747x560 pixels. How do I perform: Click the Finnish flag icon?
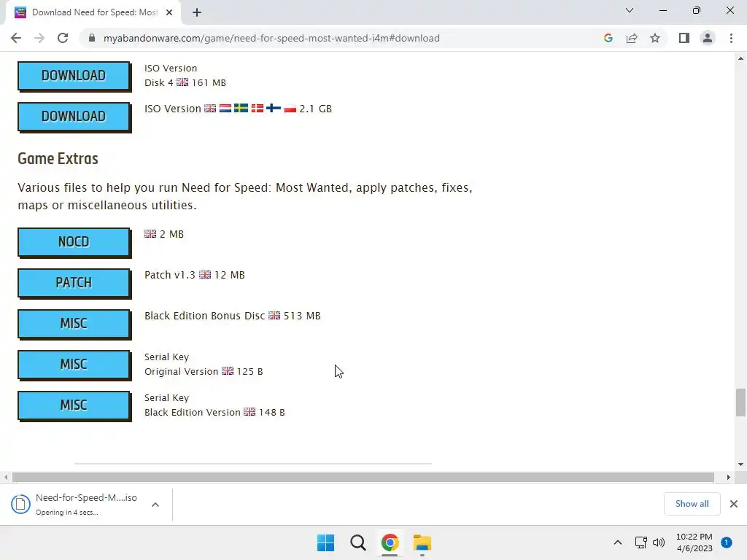click(x=274, y=109)
